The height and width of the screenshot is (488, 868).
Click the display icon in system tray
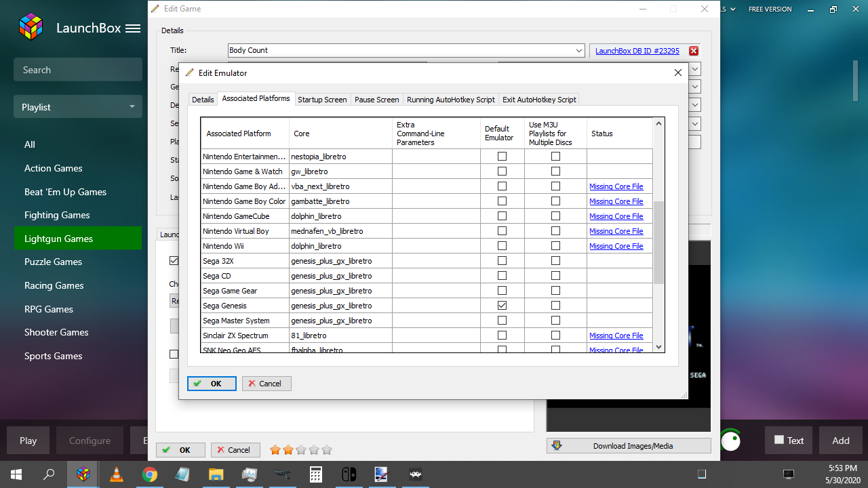(x=788, y=474)
